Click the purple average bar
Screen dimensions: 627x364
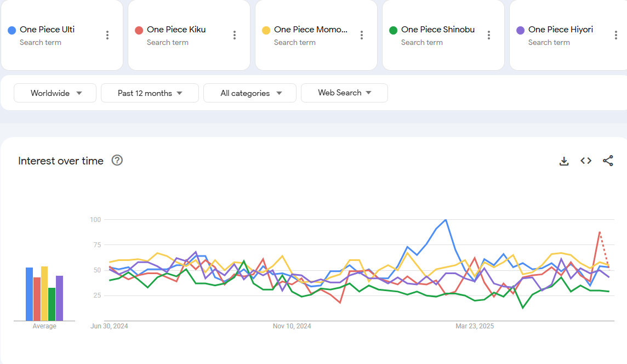(59, 298)
